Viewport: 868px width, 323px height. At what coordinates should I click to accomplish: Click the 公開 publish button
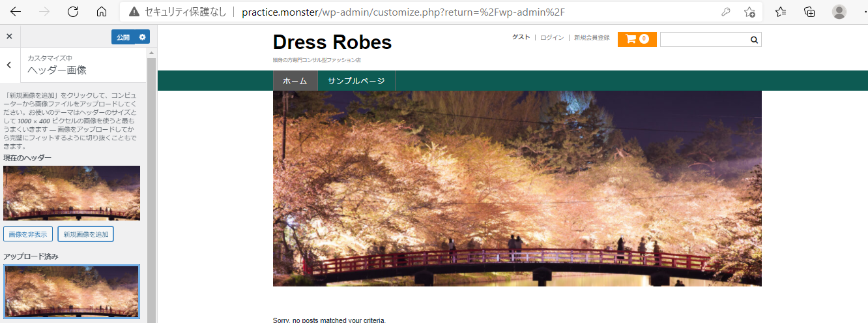tap(123, 37)
